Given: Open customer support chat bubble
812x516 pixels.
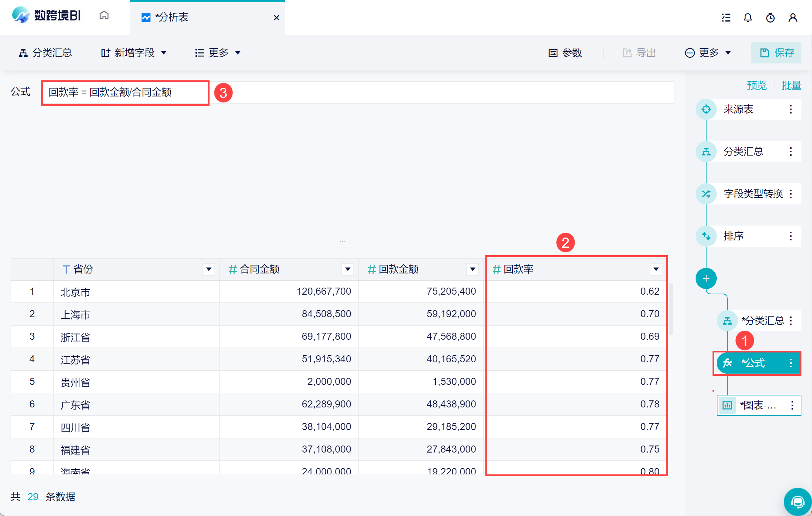Looking at the screenshot, I should (797, 501).
